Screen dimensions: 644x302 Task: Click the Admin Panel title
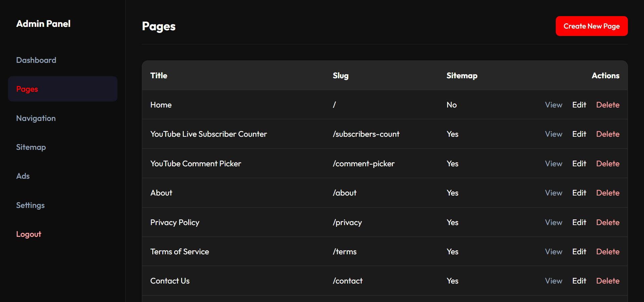pos(43,24)
